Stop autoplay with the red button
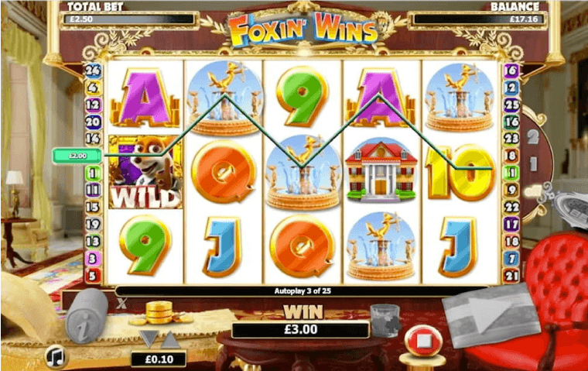The height and width of the screenshot is (371, 588). (x=424, y=341)
